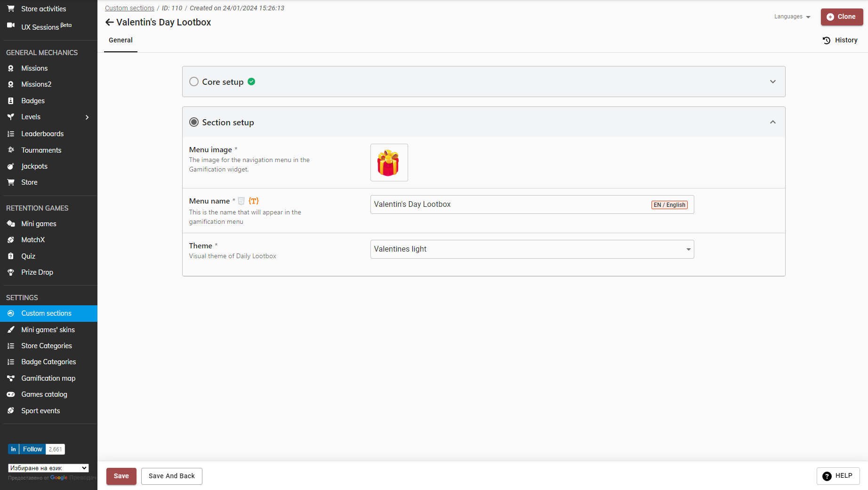Viewport: 868px width, 490px height.
Task: Select the Section setup radio button
Action: 194,122
